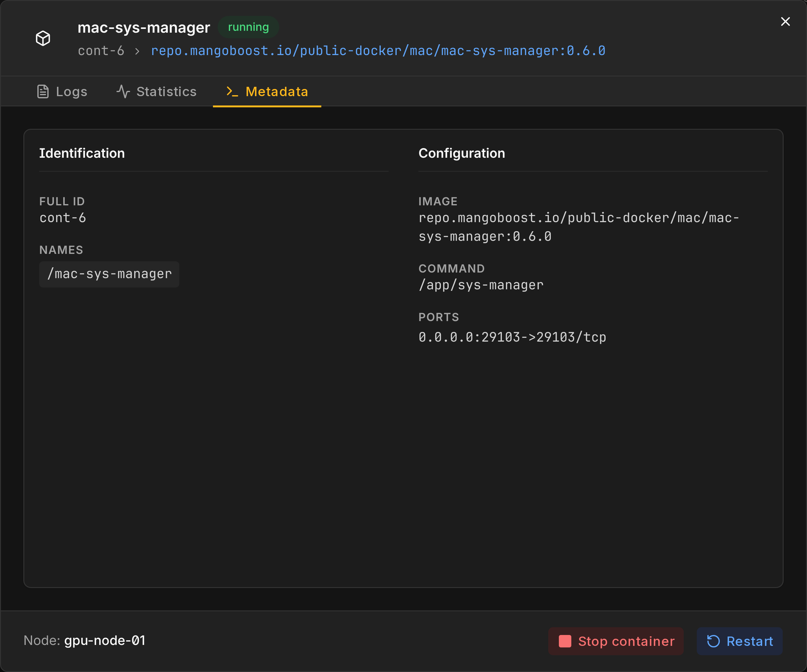Screen dimensions: 807x672
Task: Restart the container
Action: [x=740, y=641]
